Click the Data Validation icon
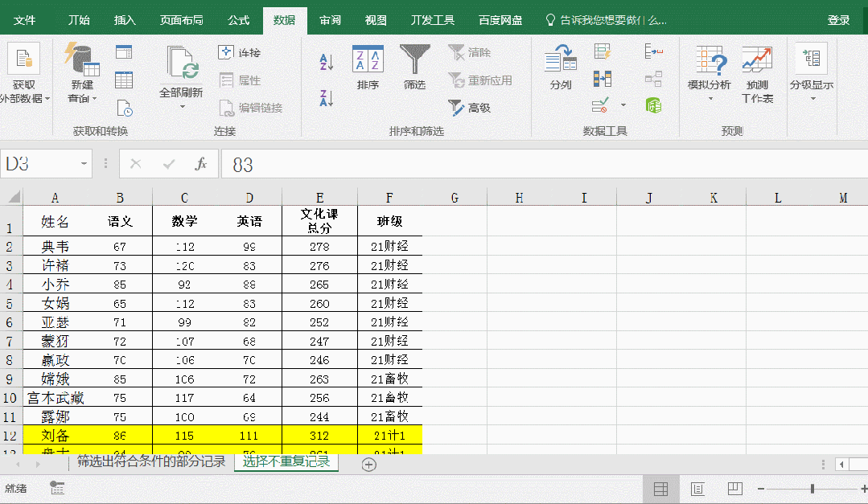This screenshot has width=868, height=504. pyautogui.click(x=600, y=105)
